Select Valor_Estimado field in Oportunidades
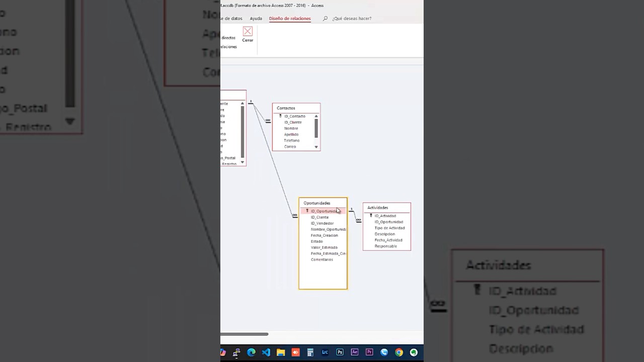The height and width of the screenshot is (362, 644). pos(324,247)
